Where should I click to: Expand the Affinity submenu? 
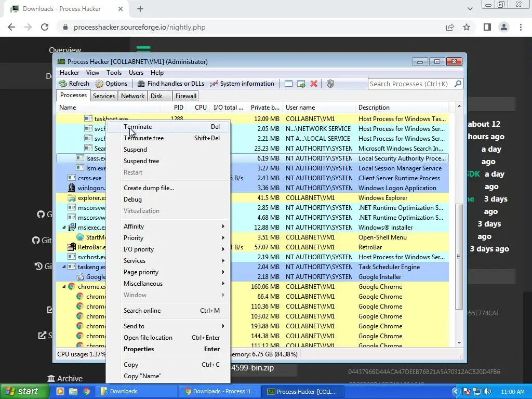pyautogui.click(x=169, y=227)
